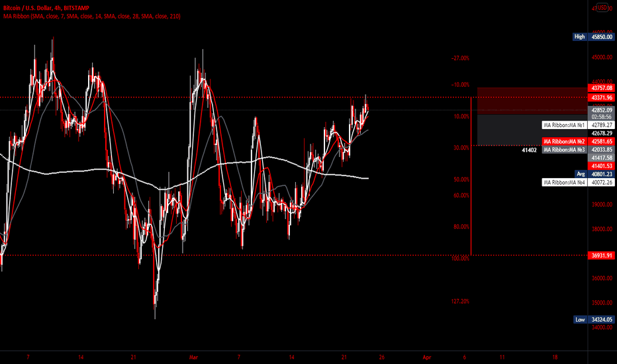Click the 11 date on time axis
The height and width of the screenshot is (364, 617).
502,357
